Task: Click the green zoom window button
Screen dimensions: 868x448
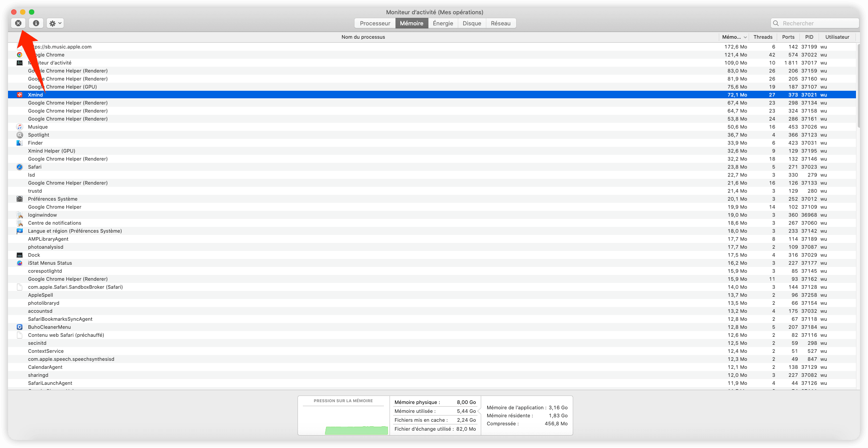Action: [x=32, y=12]
